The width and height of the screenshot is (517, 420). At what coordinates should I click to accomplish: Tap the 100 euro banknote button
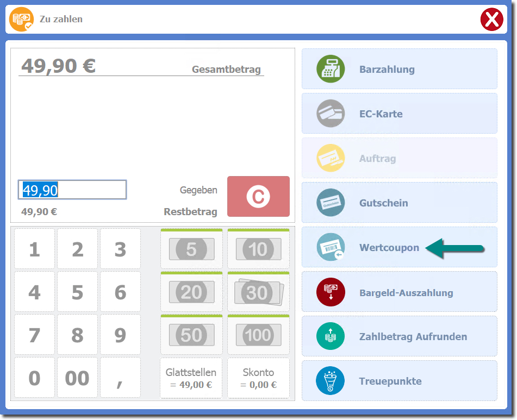point(258,335)
